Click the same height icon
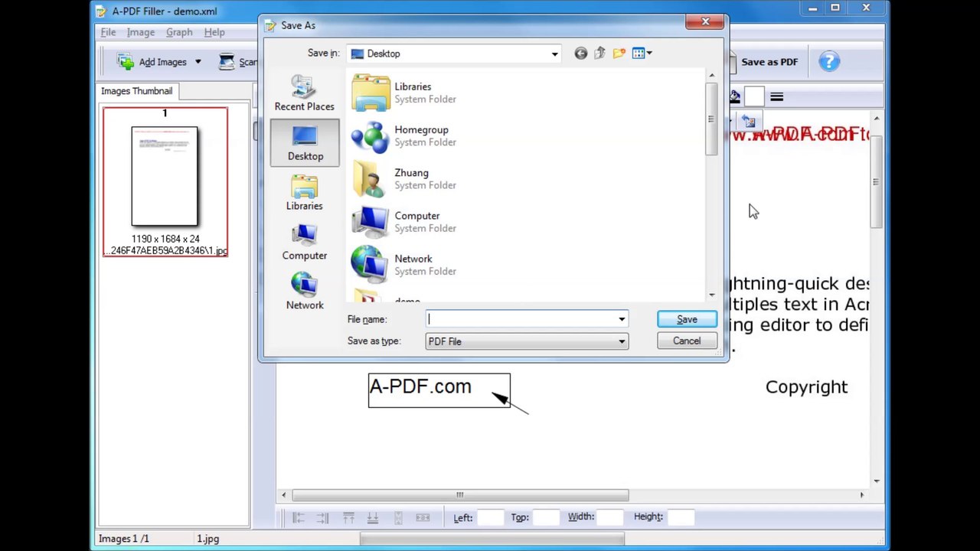The width and height of the screenshot is (980, 551). tap(398, 518)
